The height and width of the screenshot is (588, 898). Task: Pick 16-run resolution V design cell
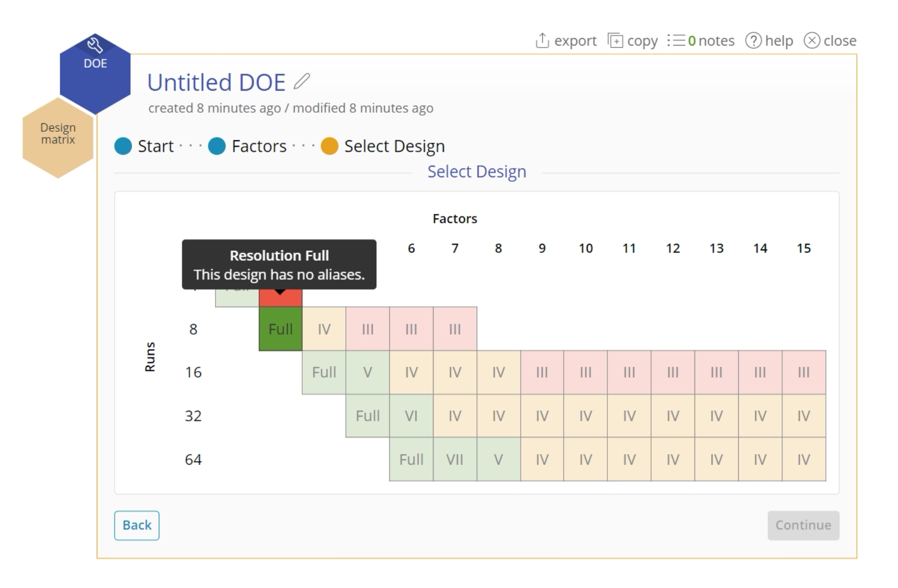point(368,373)
